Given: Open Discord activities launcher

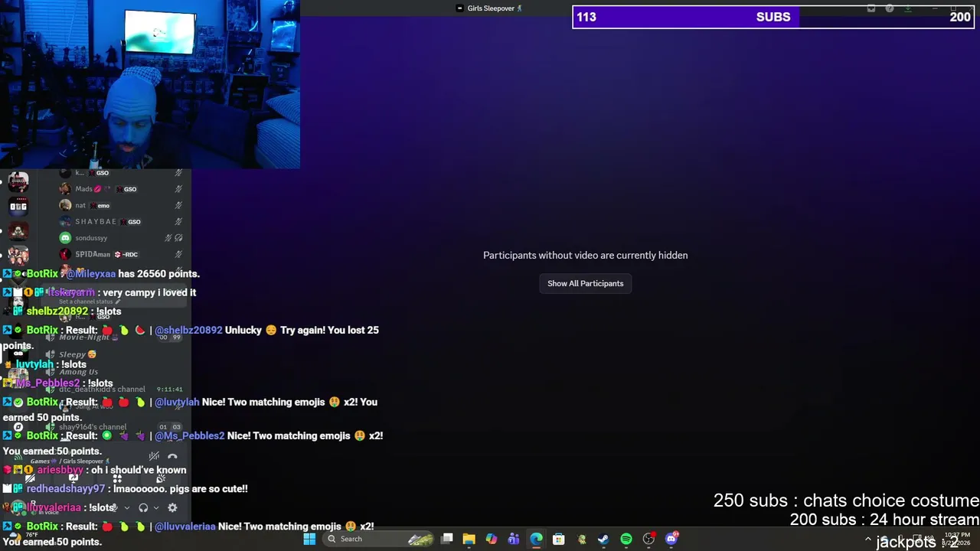Looking at the screenshot, I should [x=117, y=479].
